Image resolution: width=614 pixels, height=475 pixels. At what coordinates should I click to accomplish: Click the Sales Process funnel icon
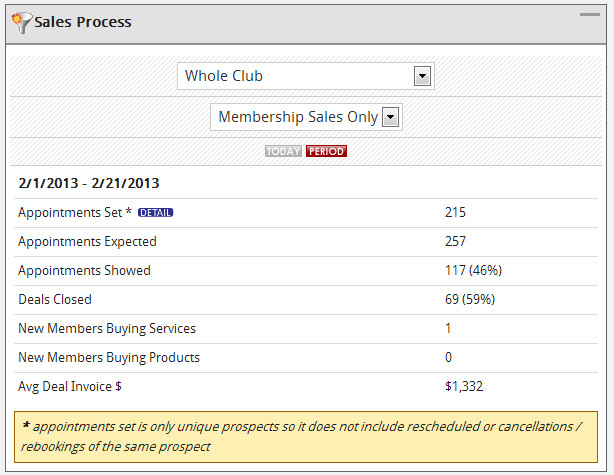click(x=22, y=21)
